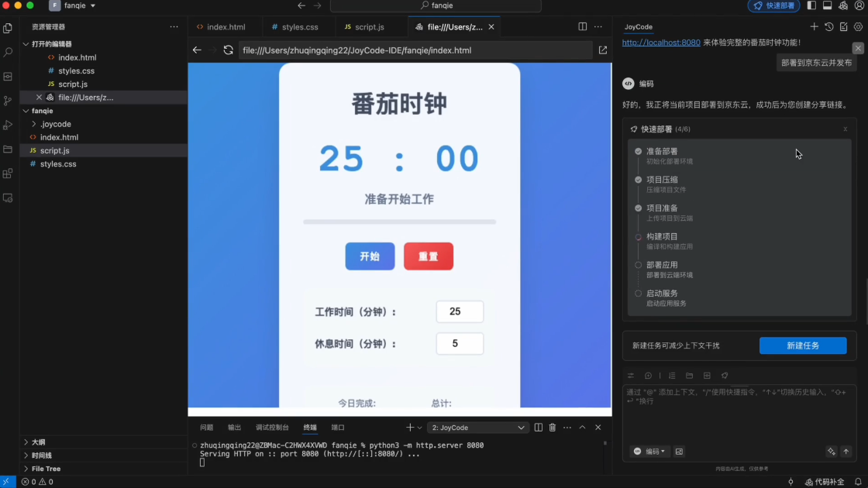868x488 pixels.
Task: Click the blue 开始 timer button
Action: [x=370, y=256]
